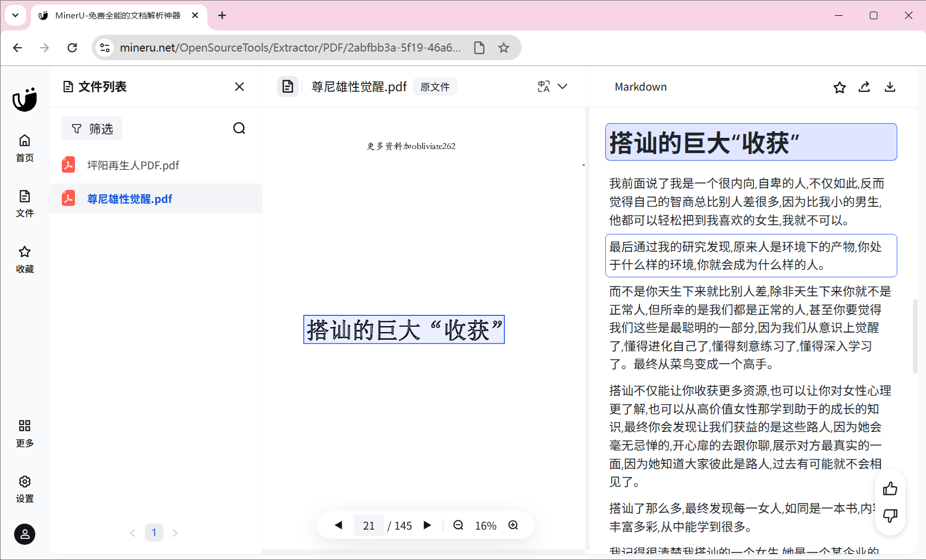Click the MinerU logo in the sidebar
This screenshot has height=560, width=926.
pyautogui.click(x=24, y=99)
